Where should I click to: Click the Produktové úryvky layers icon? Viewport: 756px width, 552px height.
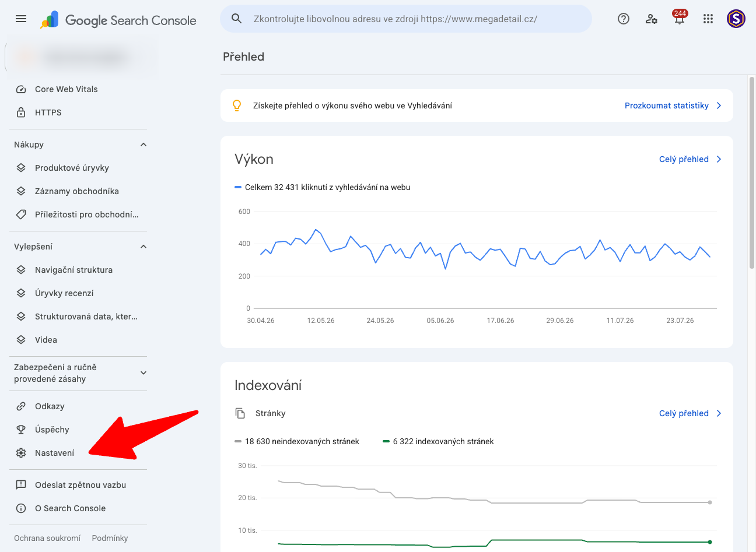(x=21, y=168)
